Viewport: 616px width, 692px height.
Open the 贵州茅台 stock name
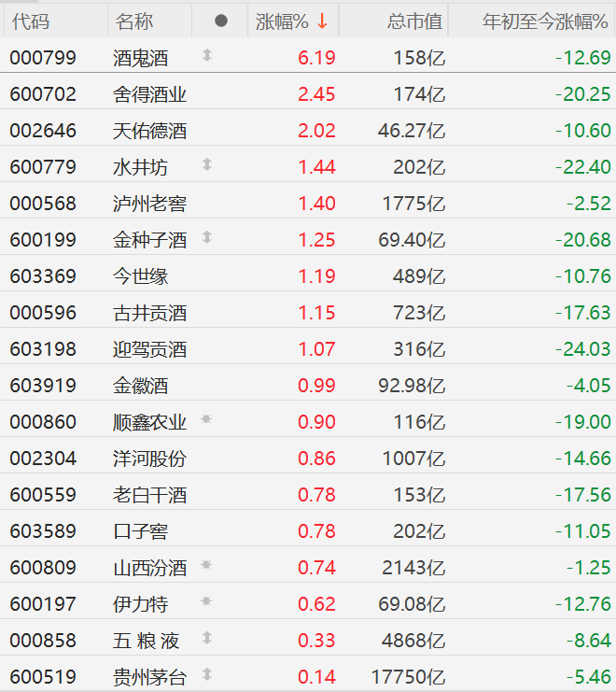click(150, 677)
